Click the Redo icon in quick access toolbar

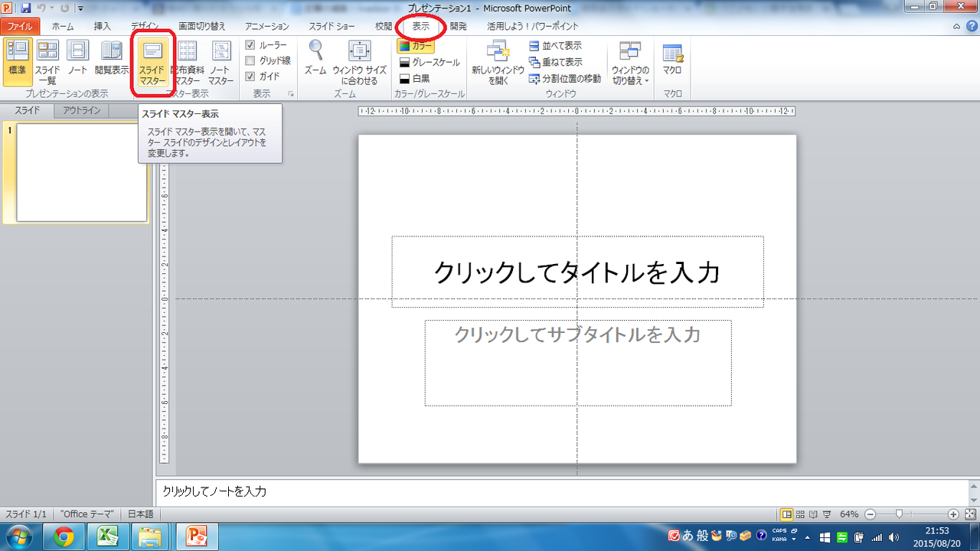[x=64, y=8]
